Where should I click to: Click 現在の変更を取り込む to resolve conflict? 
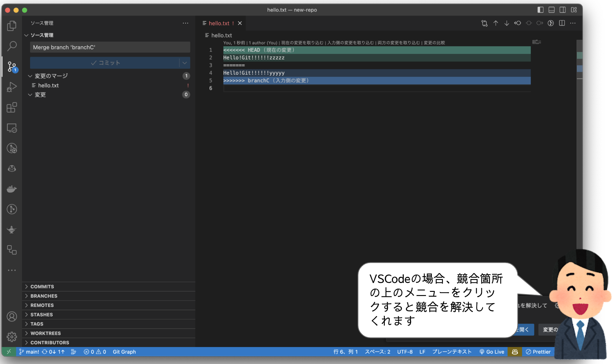[302, 42]
